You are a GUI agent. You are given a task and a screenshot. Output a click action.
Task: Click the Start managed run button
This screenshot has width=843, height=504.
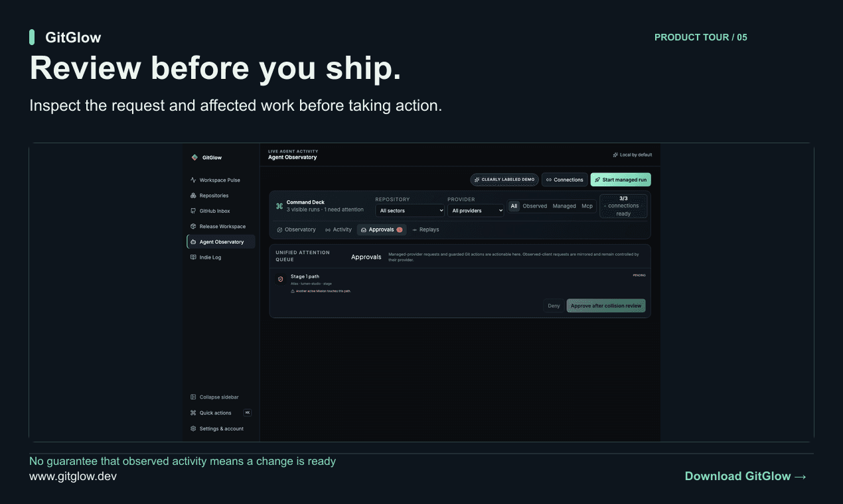621,180
